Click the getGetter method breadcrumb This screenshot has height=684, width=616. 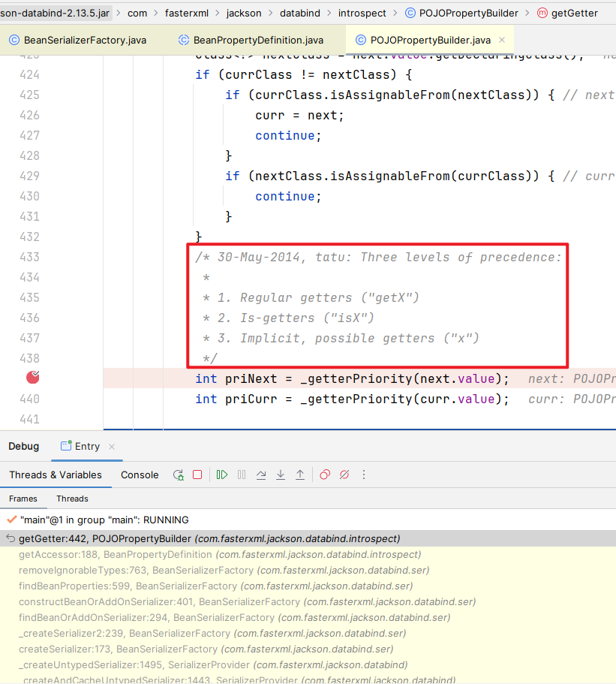[574, 13]
